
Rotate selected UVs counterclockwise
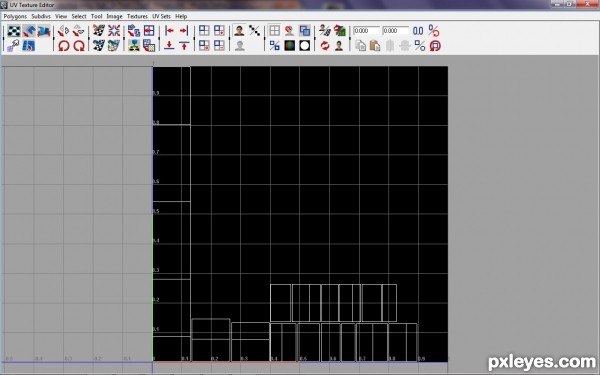[x=64, y=46]
